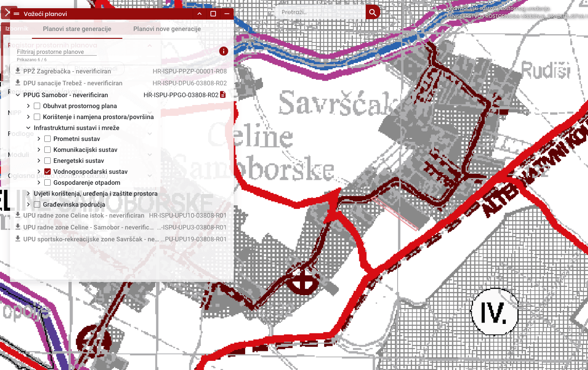Click the Važeći planovi panel title
588x370 pixels.
click(x=45, y=14)
